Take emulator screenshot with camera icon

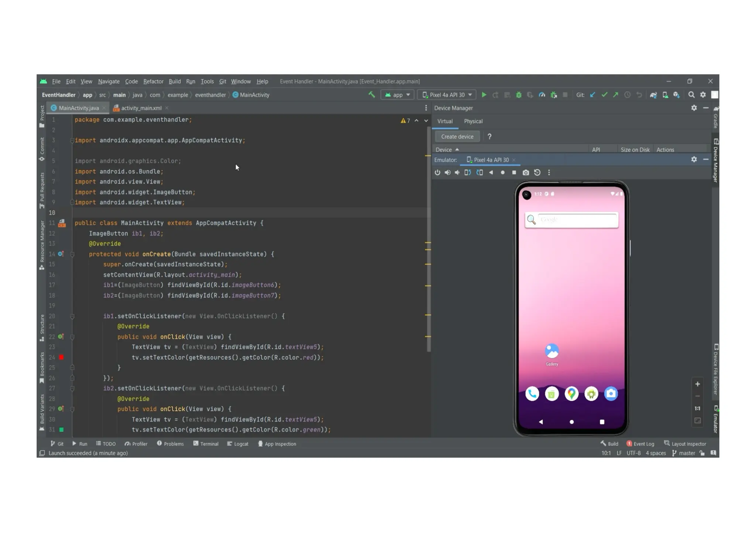coord(526,172)
